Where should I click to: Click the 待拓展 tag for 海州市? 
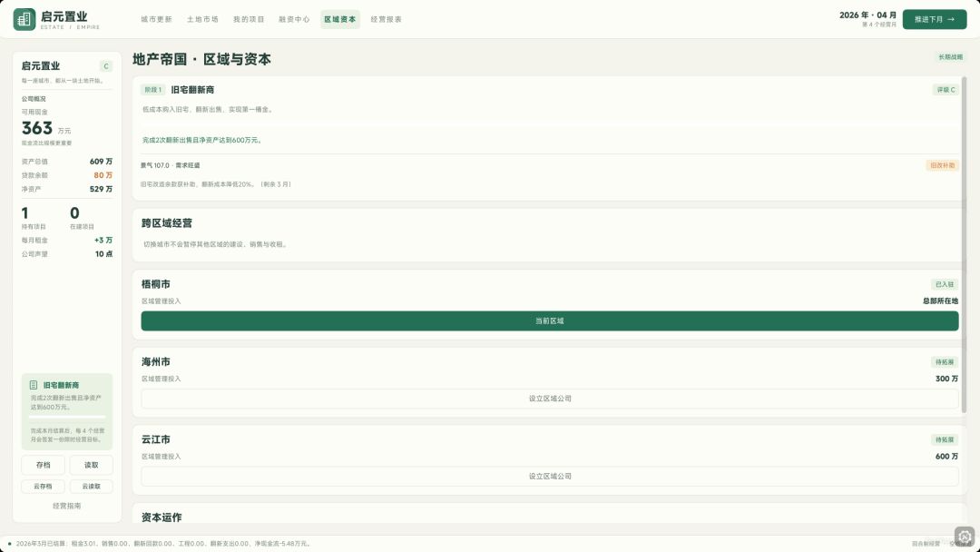pos(945,362)
